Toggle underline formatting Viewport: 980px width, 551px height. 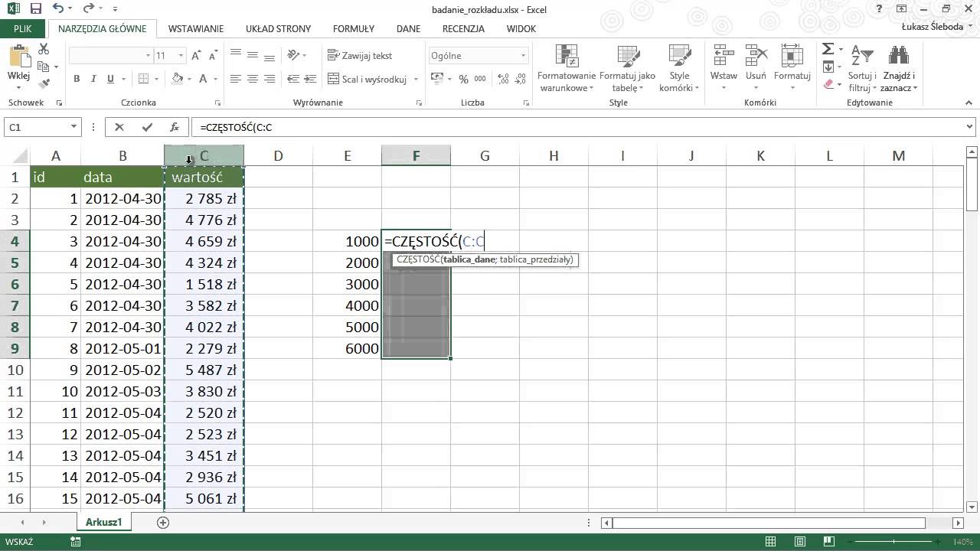click(111, 79)
